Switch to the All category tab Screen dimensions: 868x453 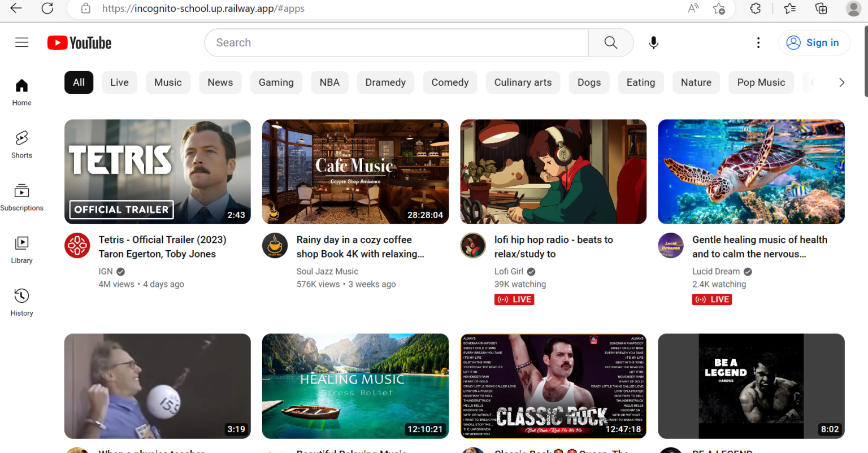point(79,82)
